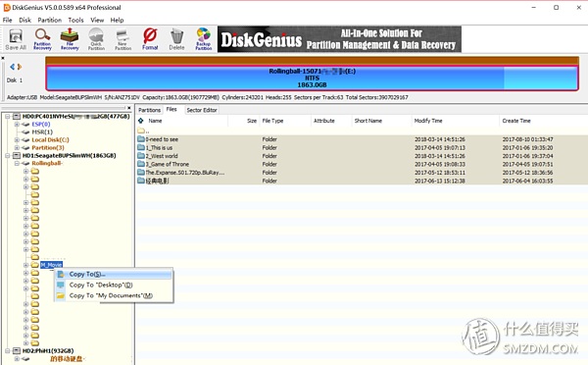Image resolution: width=588 pixels, height=365 pixels.
Task: Click the New Partition toolbar icon
Action: point(123,39)
